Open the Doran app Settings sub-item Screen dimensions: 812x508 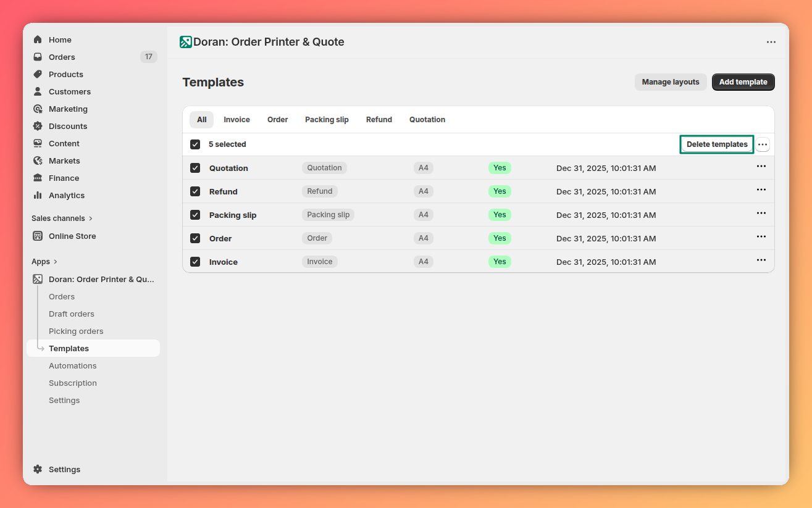point(64,400)
